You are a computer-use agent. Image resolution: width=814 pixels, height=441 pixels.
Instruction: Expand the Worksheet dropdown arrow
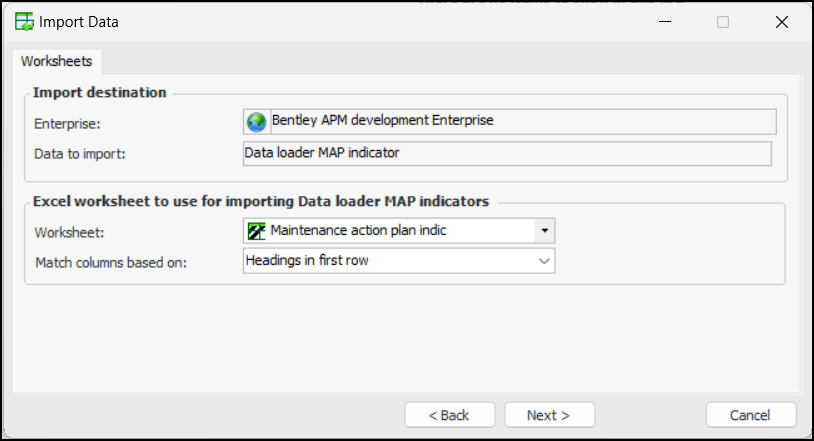point(545,231)
